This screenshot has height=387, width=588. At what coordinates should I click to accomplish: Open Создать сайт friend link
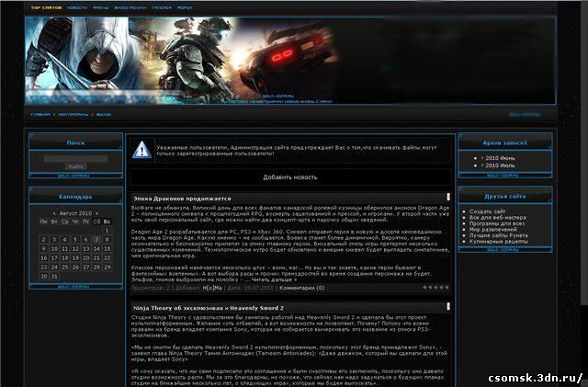coord(487,211)
